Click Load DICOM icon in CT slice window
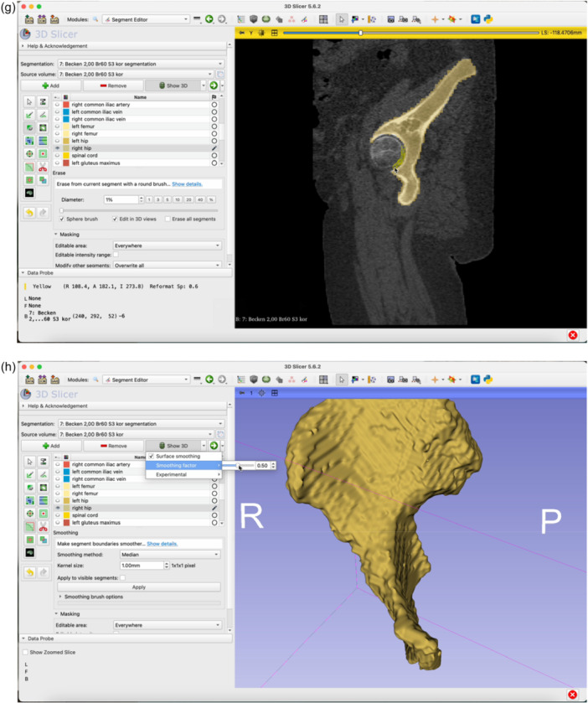 click(42, 19)
